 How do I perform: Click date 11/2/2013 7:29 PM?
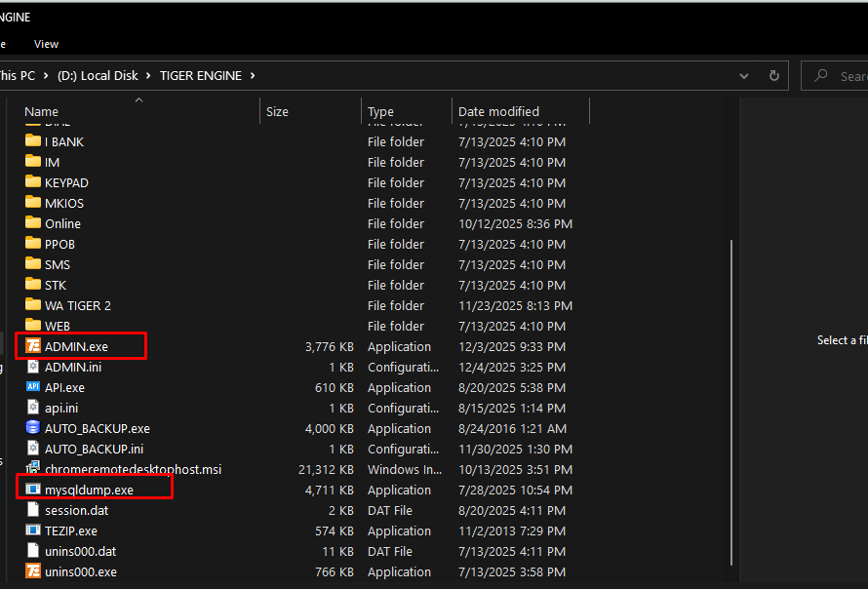click(512, 530)
